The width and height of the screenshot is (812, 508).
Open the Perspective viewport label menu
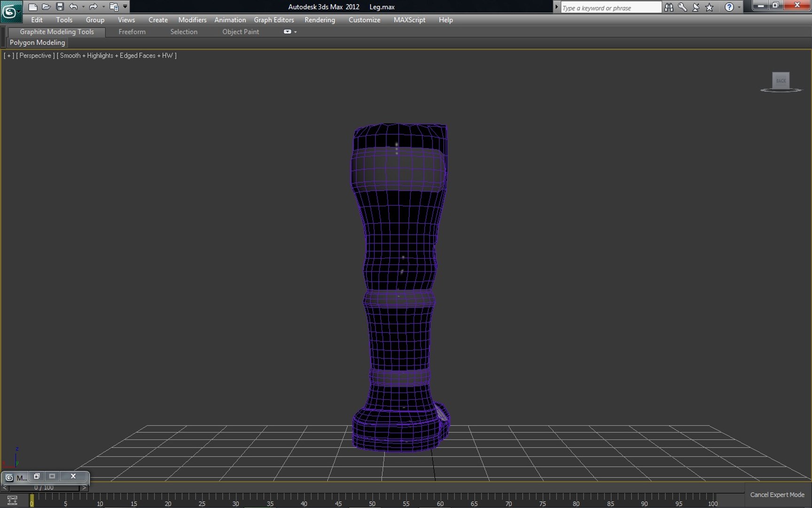(x=35, y=56)
